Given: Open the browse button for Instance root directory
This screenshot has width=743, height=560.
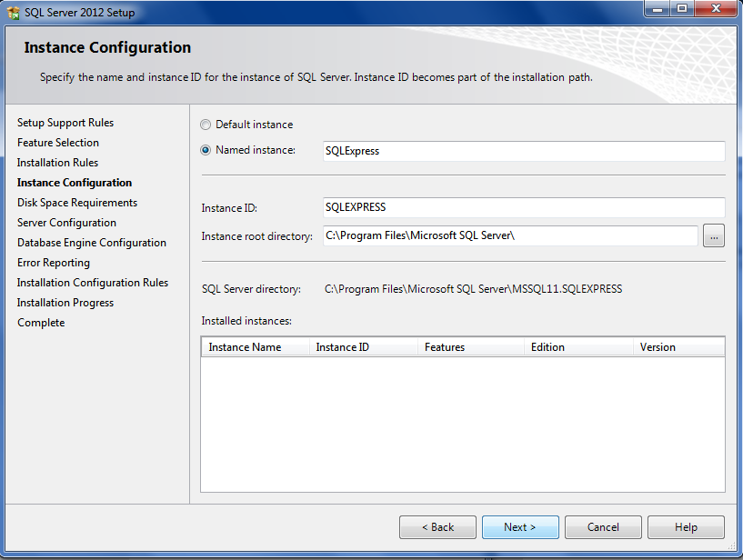Looking at the screenshot, I should click(714, 236).
